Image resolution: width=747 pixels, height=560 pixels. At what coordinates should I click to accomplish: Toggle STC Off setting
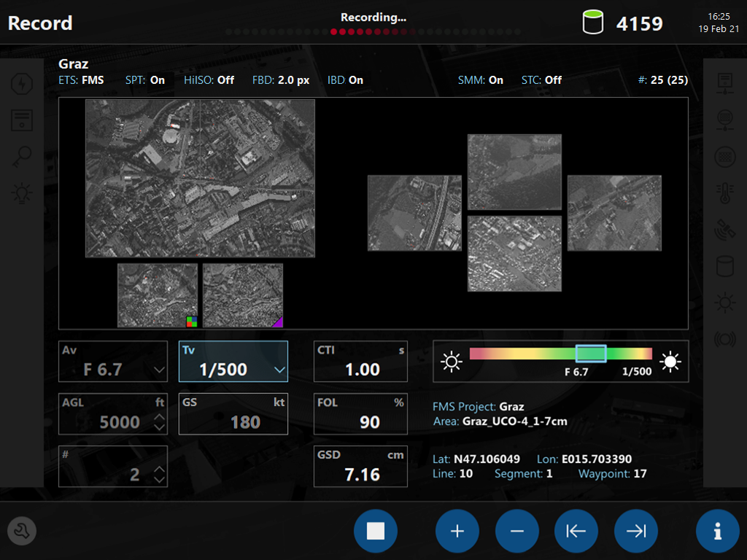(541, 80)
